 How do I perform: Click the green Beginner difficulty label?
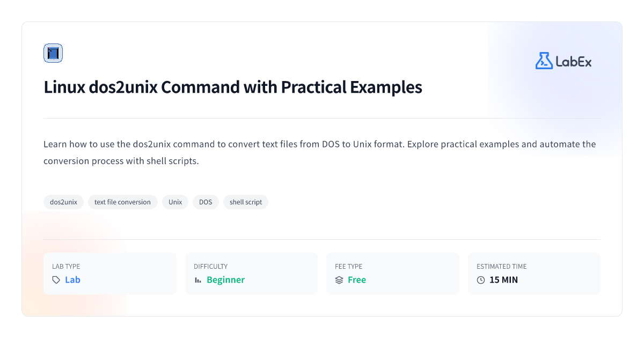225,280
